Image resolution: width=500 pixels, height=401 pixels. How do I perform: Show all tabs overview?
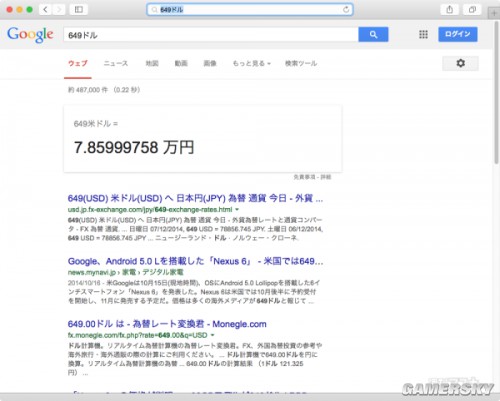click(x=472, y=9)
